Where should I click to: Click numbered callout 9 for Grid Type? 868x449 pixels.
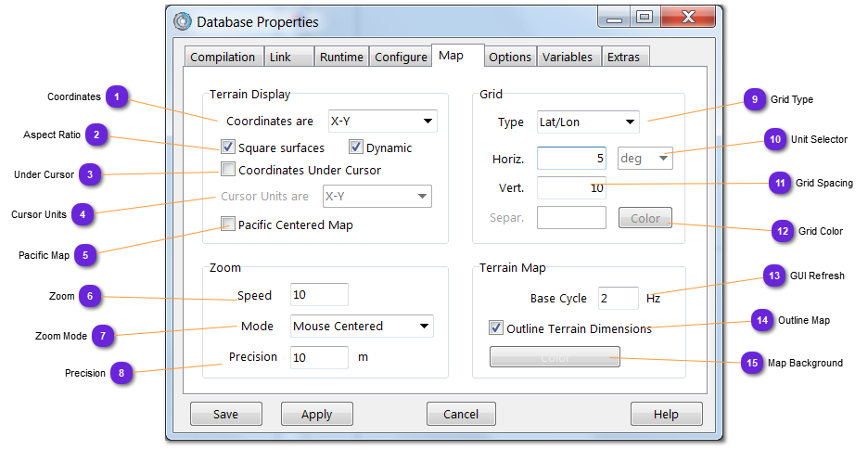coord(754,99)
